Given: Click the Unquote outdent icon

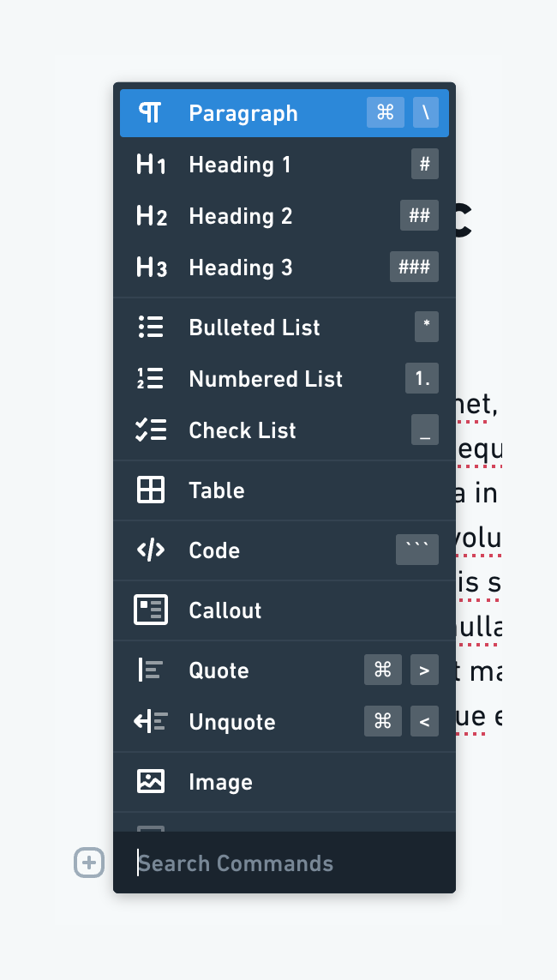Looking at the screenshot, I should point(151,721).
